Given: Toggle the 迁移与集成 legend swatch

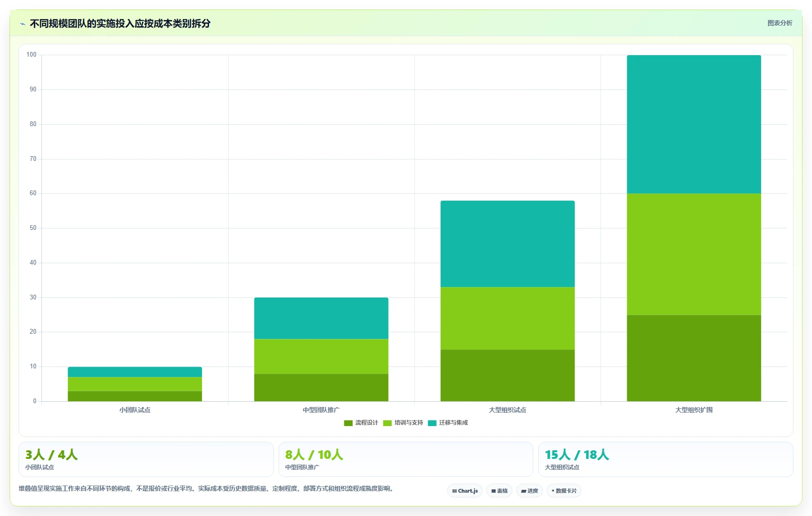Looking at the screenshot, I should click(432, 423).
